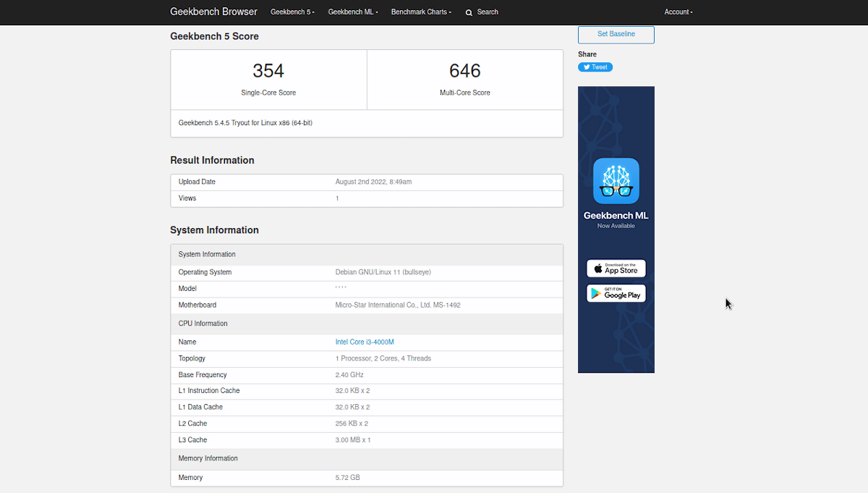Expand the Geekbench ML dropdown menu
The width and height of the screenshot is (868, 493).
(x=353, y=12)
